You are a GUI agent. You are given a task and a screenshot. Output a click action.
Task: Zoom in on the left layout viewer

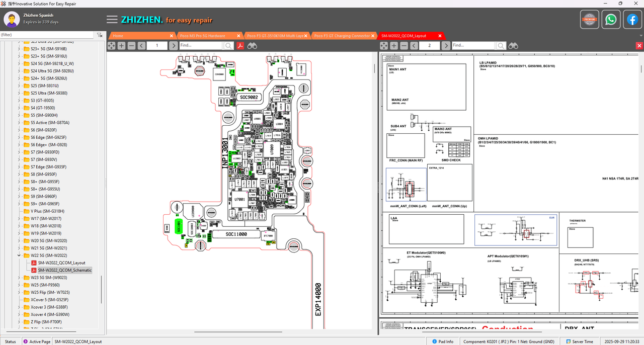pos(121,46)
